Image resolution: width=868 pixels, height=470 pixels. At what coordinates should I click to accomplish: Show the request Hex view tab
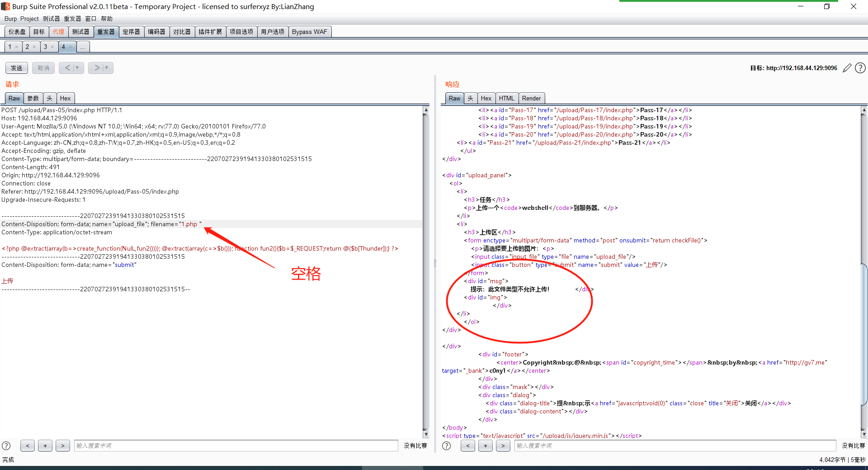(66, 98)
